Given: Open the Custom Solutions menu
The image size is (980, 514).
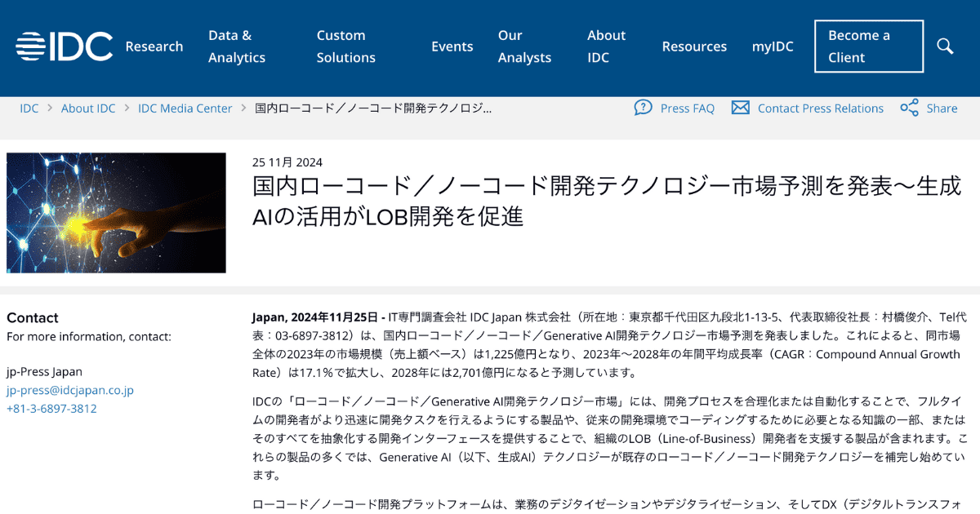Looking at the screenshot, I should pyautogui.click(x=345, y=46).
